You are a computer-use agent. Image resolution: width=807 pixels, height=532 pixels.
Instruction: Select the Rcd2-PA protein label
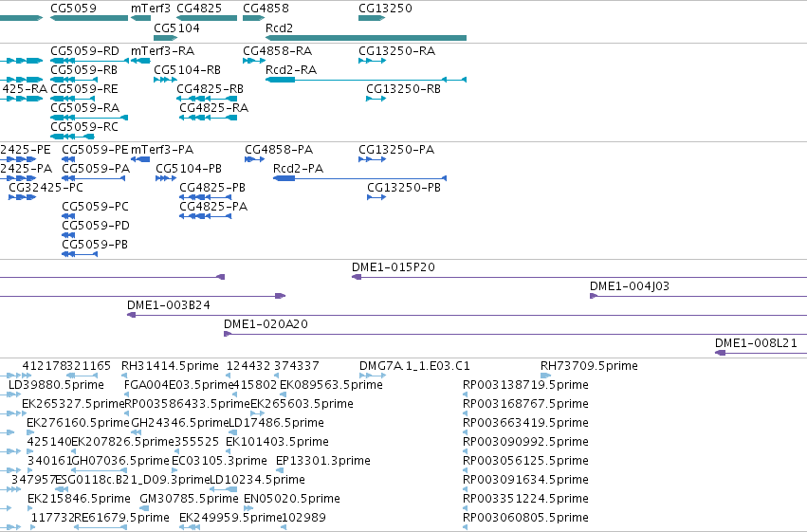coord(298,169)
